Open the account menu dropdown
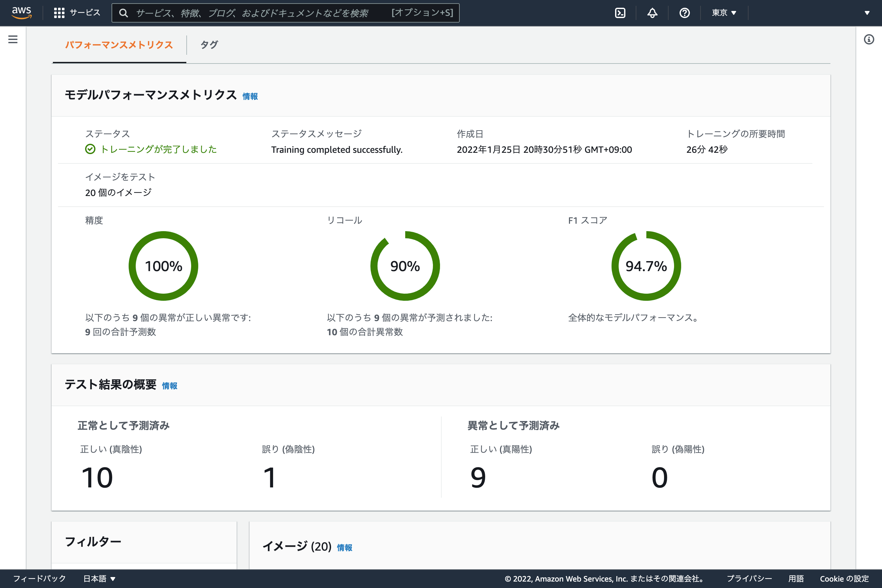This screenshot has width=882, height=588. (867, 12)
